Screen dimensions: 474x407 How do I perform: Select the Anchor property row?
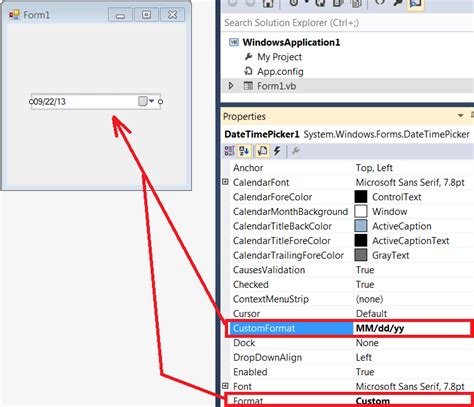pyautogui.click(x=352, y=168)
